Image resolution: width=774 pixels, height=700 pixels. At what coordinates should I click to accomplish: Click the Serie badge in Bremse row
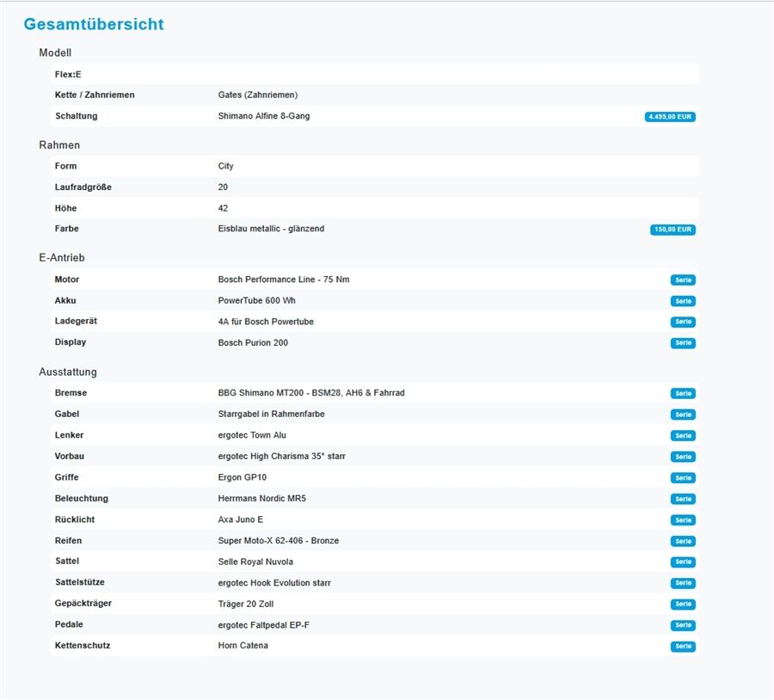tap(683, 394)
